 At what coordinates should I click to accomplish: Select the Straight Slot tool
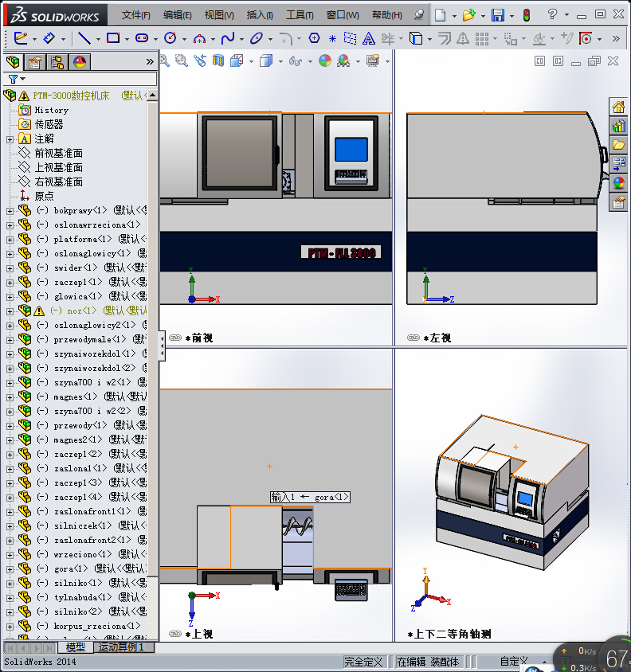[142, 38]
